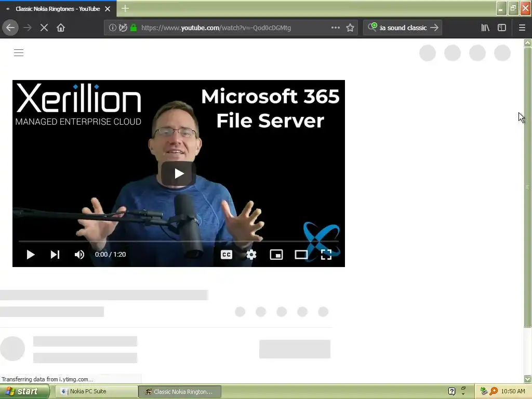Click the forward navigation arrow
The height and width of the screenshot is (399, 532).
pyautogui.click(x=27, y=28)
